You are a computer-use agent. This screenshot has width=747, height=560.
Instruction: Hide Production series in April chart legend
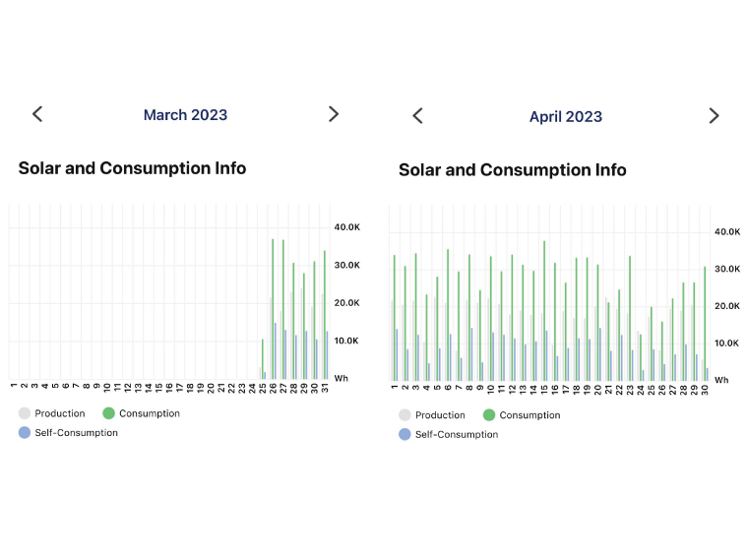[x=439, y=415]
